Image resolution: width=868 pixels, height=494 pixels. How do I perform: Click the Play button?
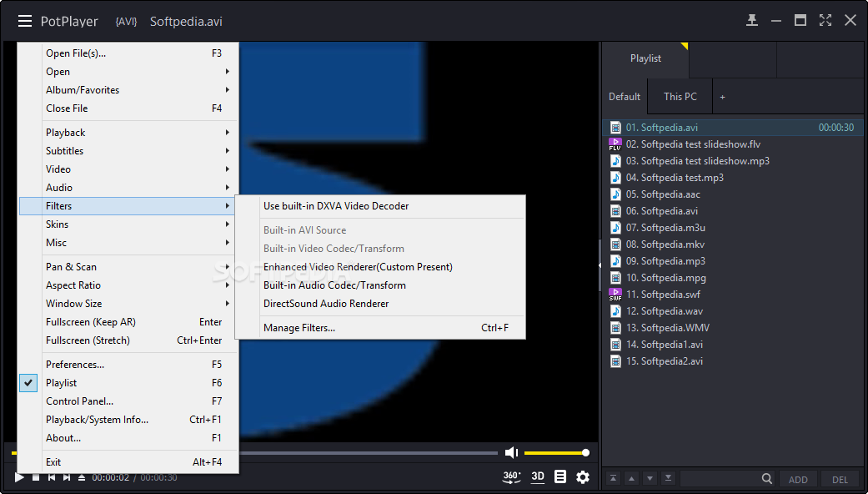coord(19,476)
